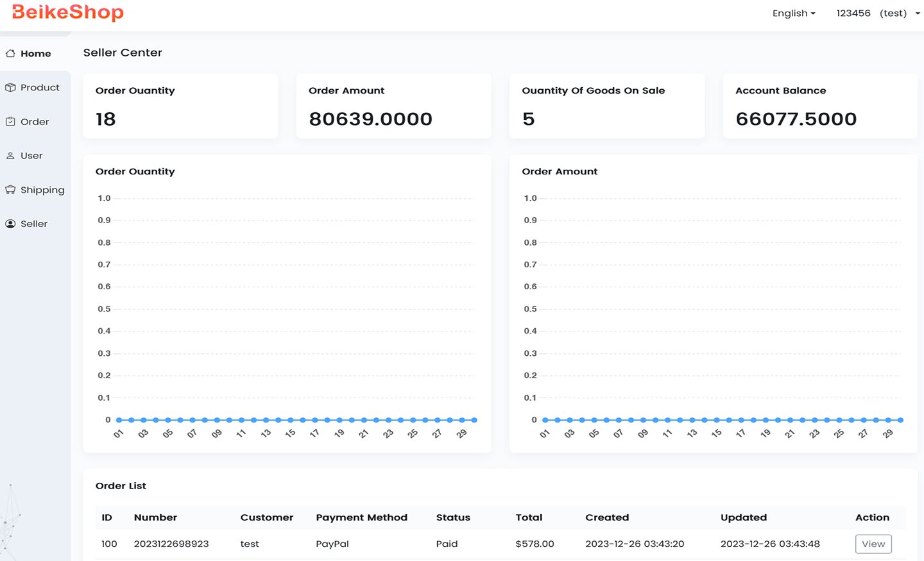Click the Account Balance value 66077.5000
This screenshot has height=561, width=924.
(796, 119)
